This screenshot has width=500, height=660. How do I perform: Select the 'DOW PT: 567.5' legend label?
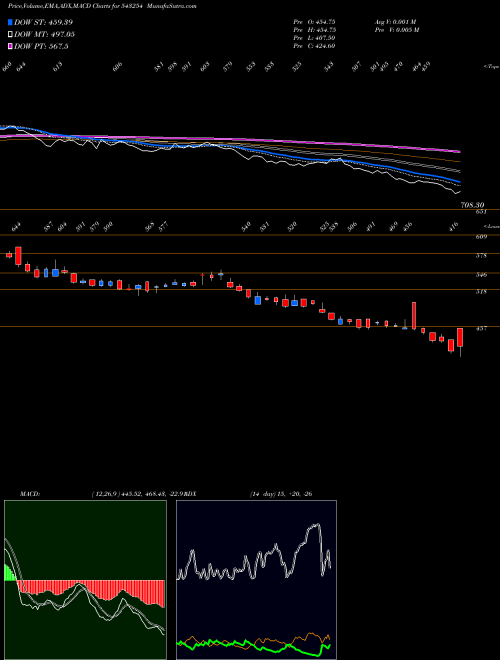tap(41, 46)
